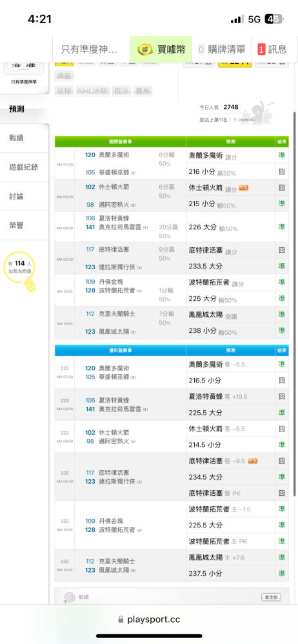This screenshot has width=298, height=644.
Task: Click orange badge beside 底特律活塞 客 -9.5
Action: [x=253, y=461]
